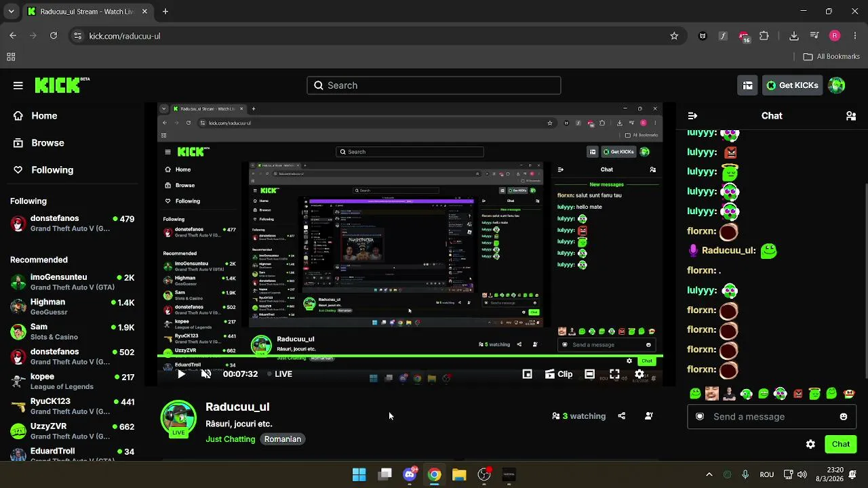The width and height of the screenshot is (868, 488).
Task: Open the Windows Start menu
Action: [x=359, y=474]
